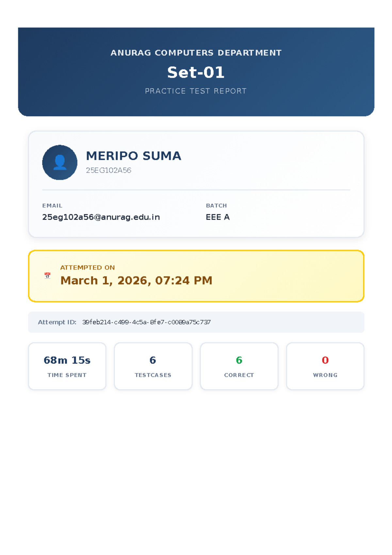Click the Attempt ID label
The width and height of the screenshot is (392, 555).
[57, 322]
